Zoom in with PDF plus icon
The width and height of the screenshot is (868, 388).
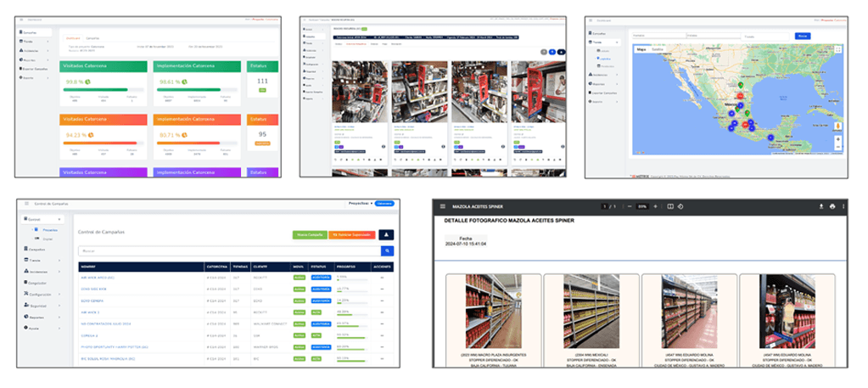(x=655, y=207)
